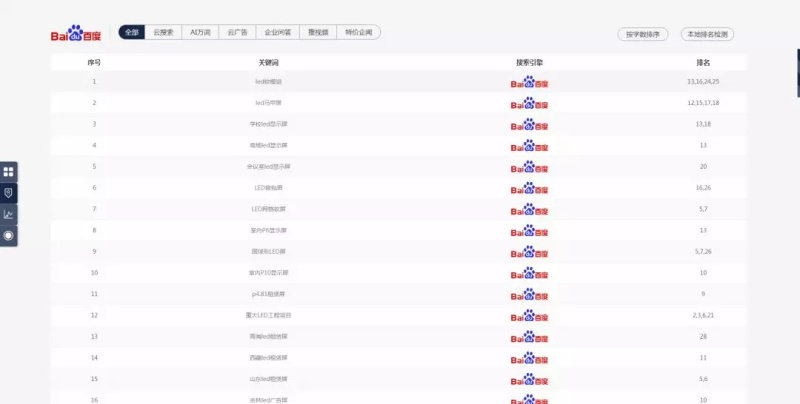The image size is (800, 404).
Task: Click the 本地排名检测 button
Action: [708, 34]
